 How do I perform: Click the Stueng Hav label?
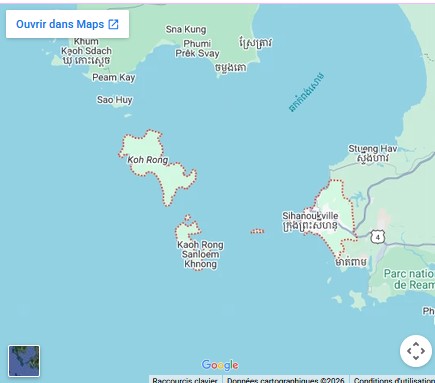coord(373,153)
